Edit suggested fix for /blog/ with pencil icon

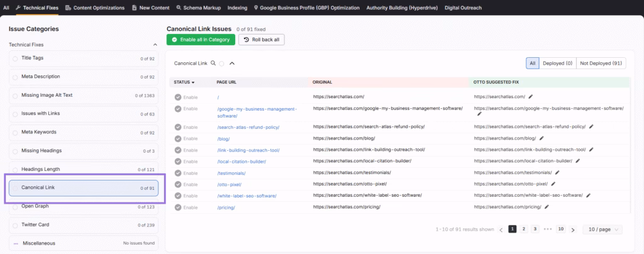pos(542,138)
